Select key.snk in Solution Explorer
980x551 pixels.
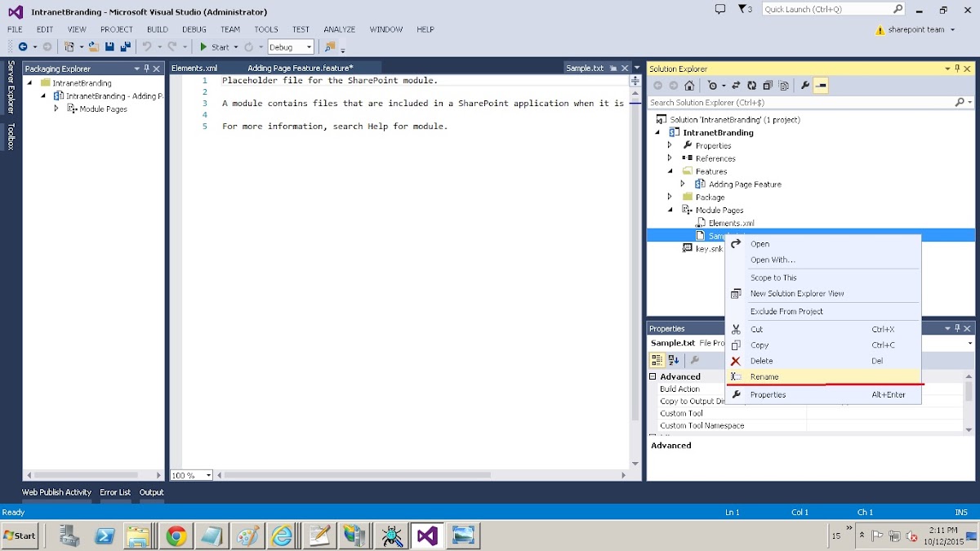[709, 249]
